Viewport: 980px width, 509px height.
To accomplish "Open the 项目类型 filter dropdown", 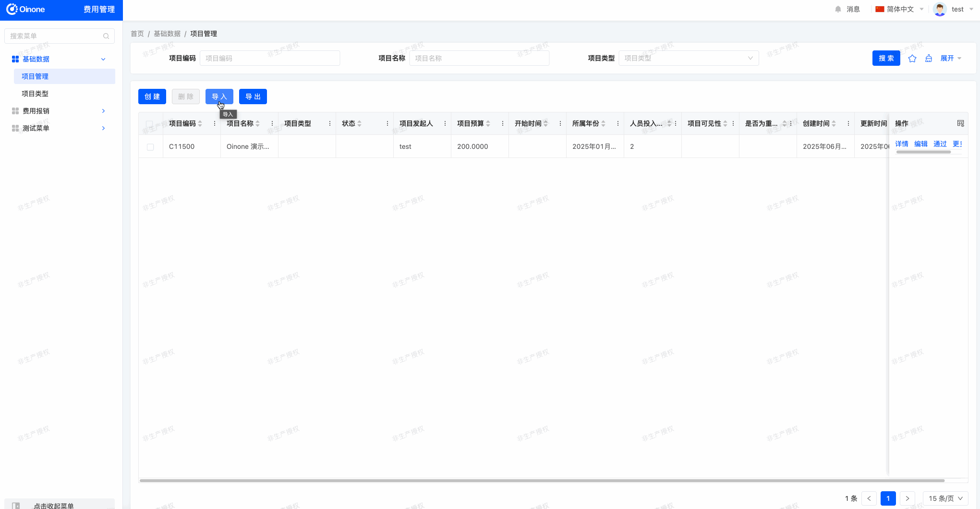I will pos(688,58).
